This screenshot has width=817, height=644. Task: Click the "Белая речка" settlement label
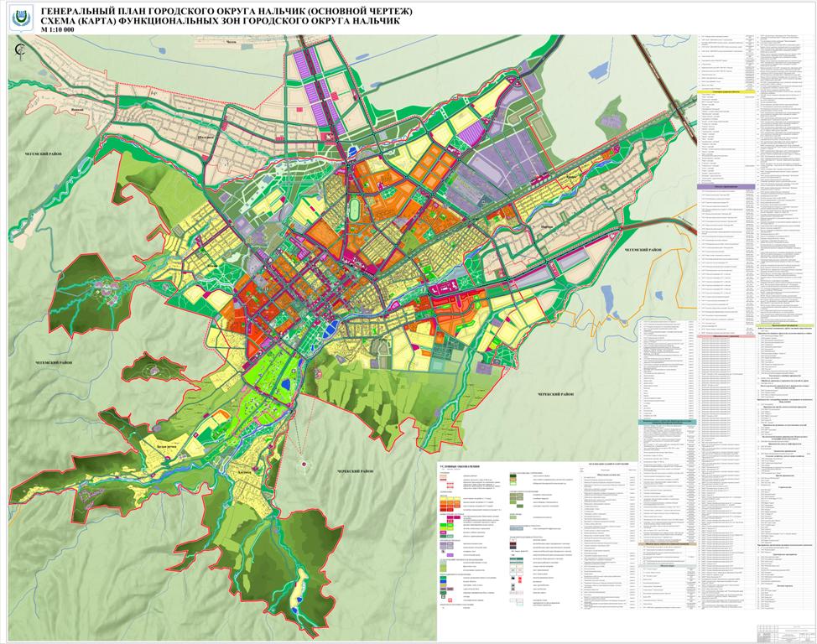coord(169,447)
